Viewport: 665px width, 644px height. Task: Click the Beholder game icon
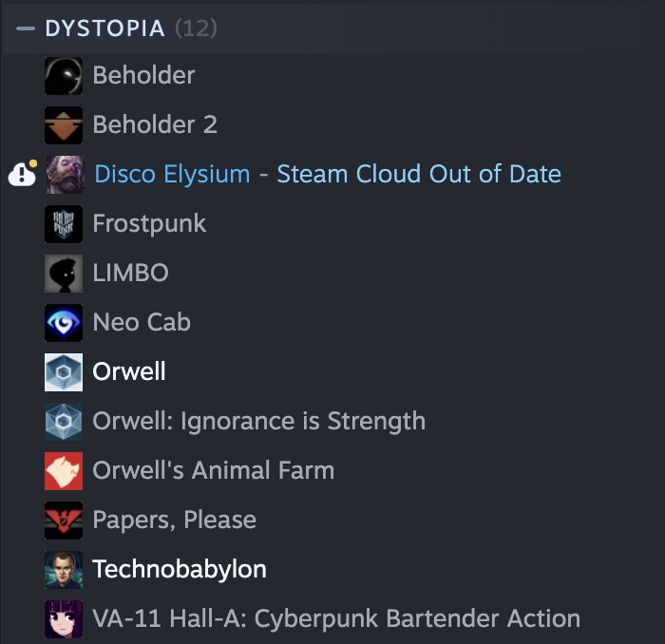(64, 76)
